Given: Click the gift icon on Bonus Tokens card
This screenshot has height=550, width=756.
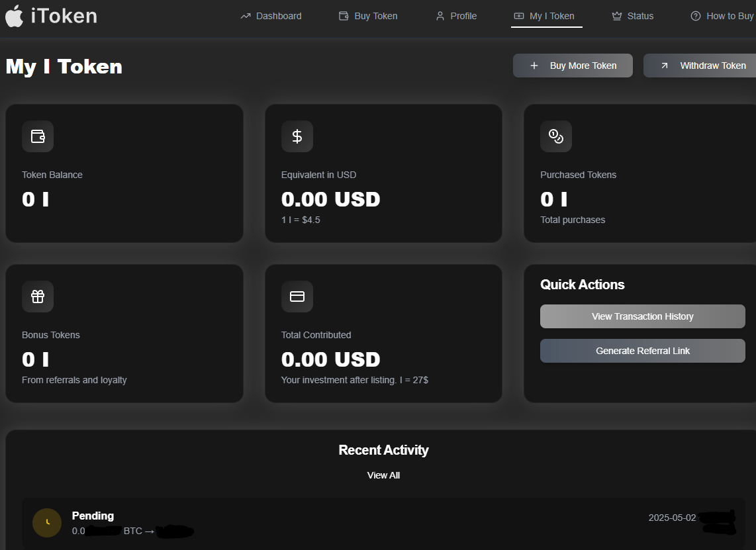Looking at the screenshot, I should point(38,297).
